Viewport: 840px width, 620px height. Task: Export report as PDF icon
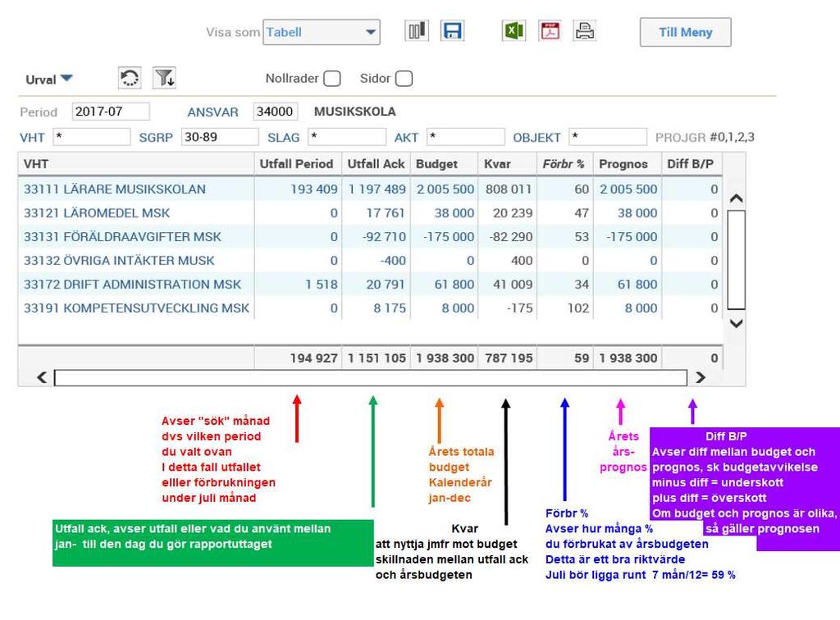pyautogui.click(x=550, y=31)
